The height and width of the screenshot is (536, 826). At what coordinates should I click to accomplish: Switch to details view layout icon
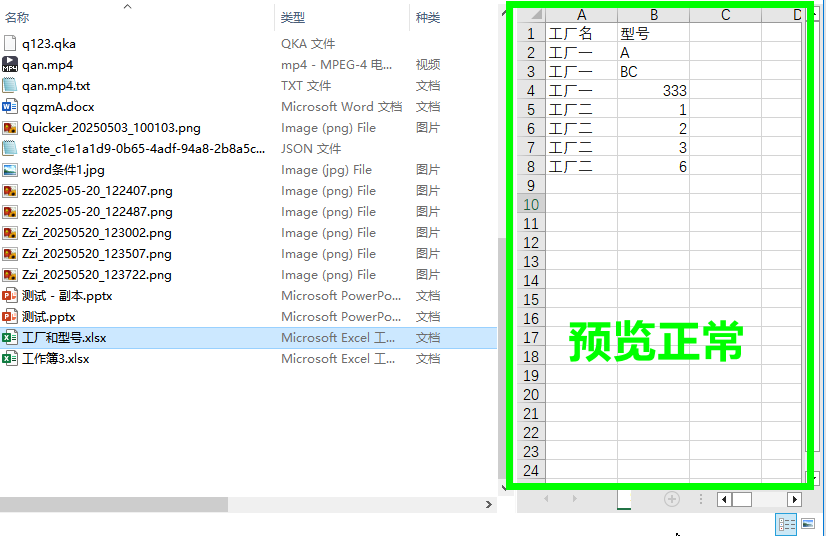(786, 524)
